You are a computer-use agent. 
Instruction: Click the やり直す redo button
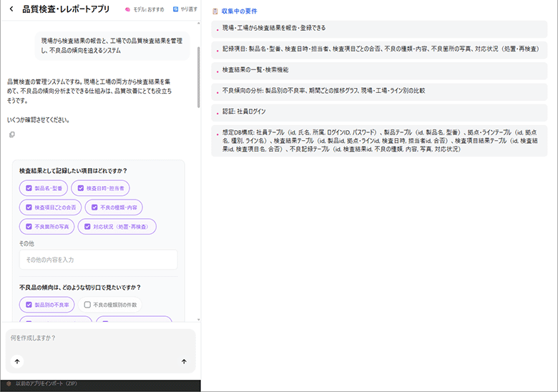point(185,9)
